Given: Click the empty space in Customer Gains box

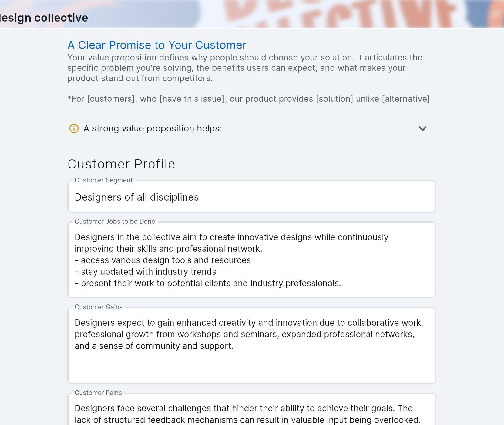Looking at the screenshot, I should tap(251, 367).
